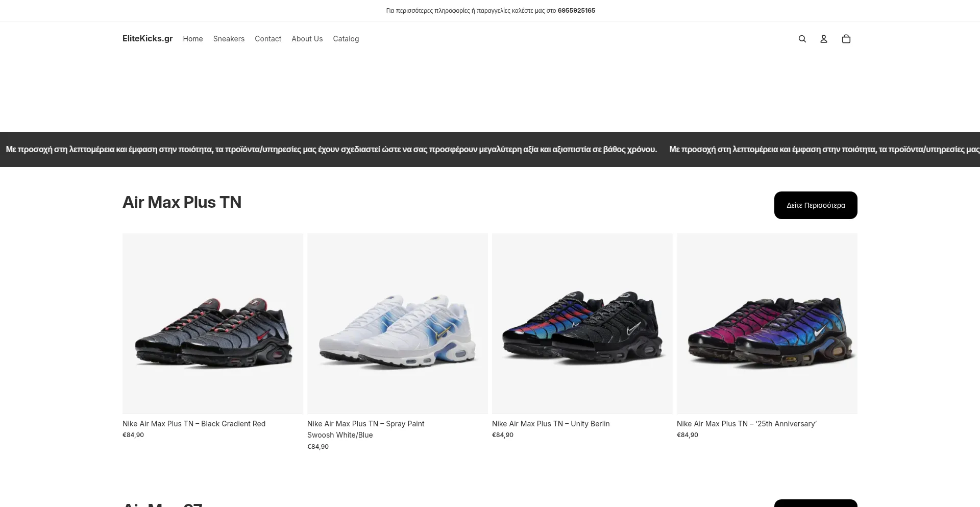The width and height of the screenshot is (980, 507).
Task: Open the Spray Paint Swoosh sneaker image
Action: click(x=398, y=324)
